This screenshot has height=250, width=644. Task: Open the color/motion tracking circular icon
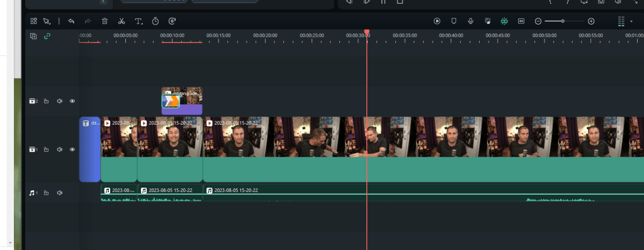pyautogui.click(x=172, y=21)
